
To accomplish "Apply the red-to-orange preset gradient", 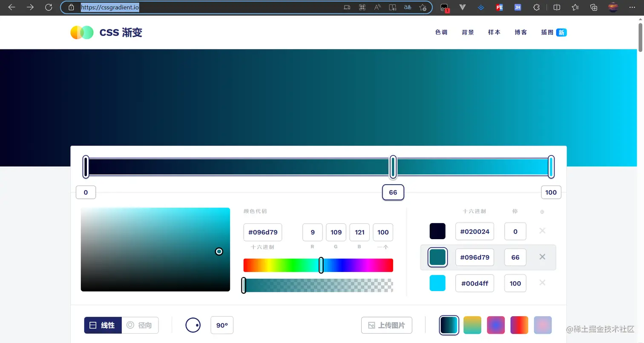I will point(519,325).
